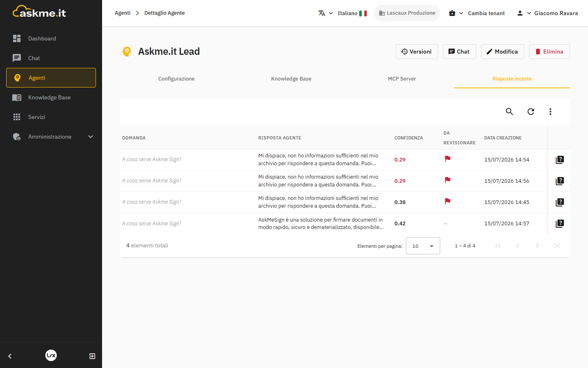Screen dimensions: 588x368
Task: Click the AskMeSign è una soluzione answer text
Action: tap(321, 224)
